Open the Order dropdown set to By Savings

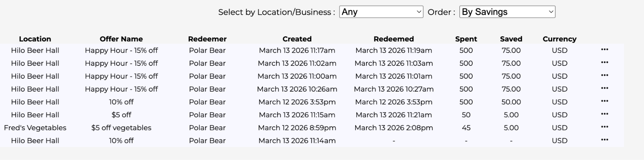point(507,12)
